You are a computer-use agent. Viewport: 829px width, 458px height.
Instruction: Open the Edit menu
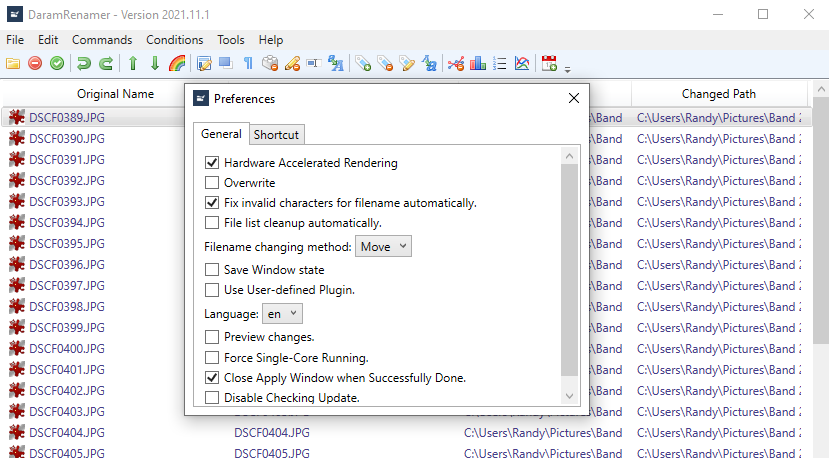pos(48,40)
